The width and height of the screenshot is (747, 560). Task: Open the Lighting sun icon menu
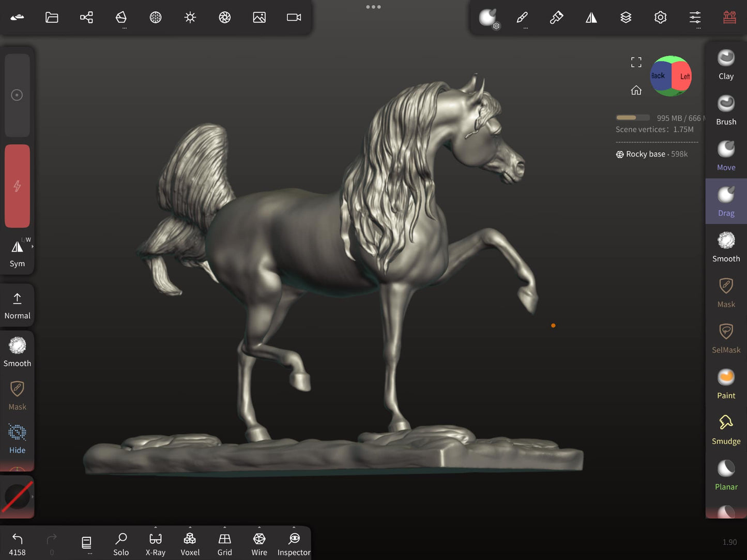tap(190, 18)
